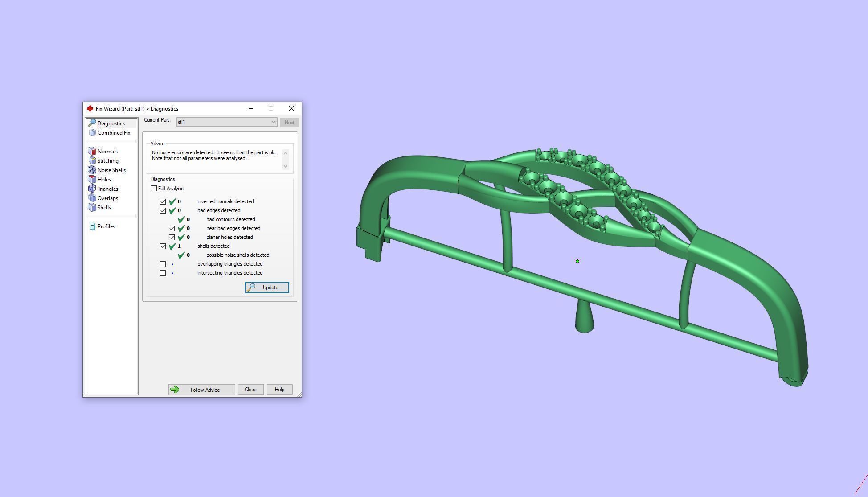Open the Normals fix page

pos(107,152)
